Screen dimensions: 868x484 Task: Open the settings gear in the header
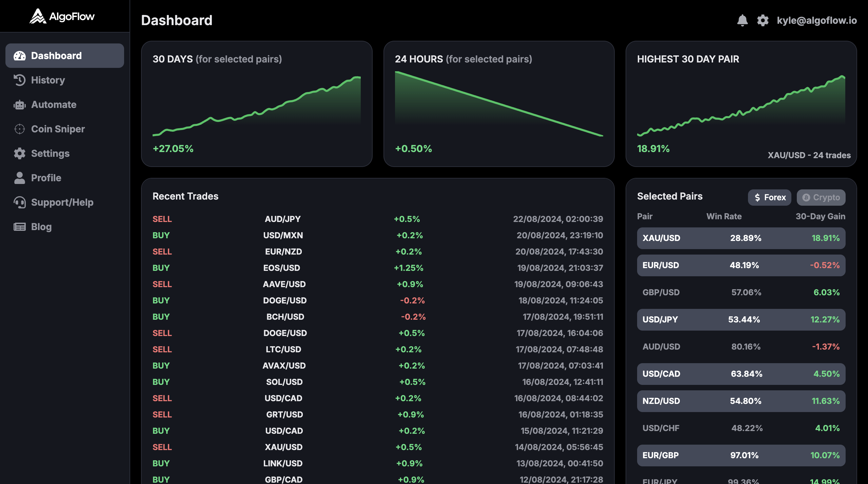pos(763,20)
